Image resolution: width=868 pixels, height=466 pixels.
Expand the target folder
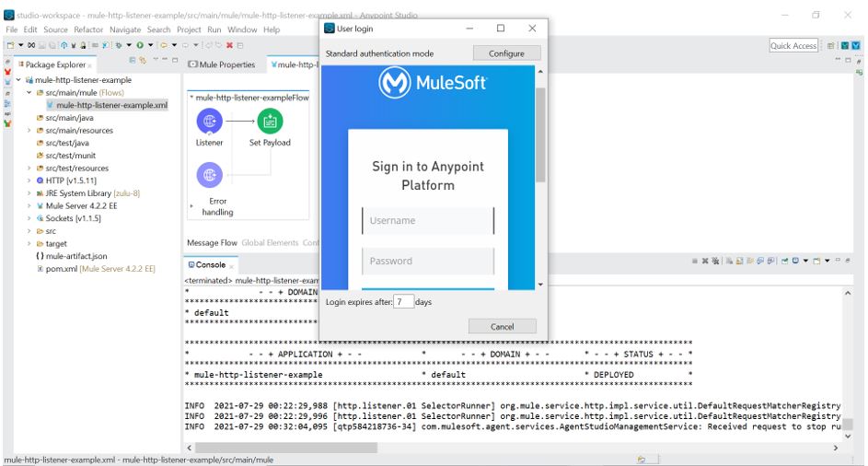pyautogui.click(x=29, y=244)
